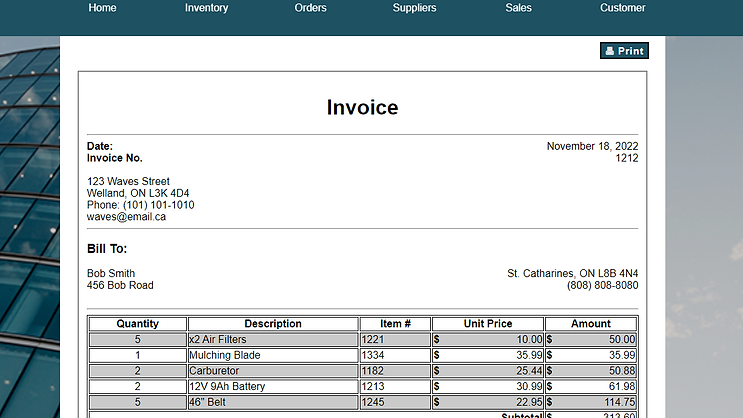Click the unit price 25.44 cell

point(488,371)
